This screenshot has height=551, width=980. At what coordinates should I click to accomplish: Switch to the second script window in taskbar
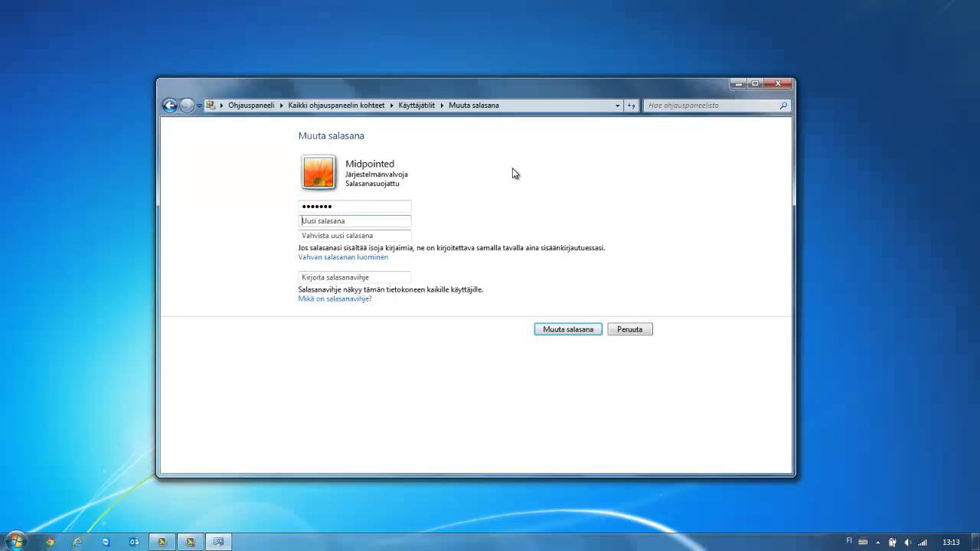click(x=191, y=542)
